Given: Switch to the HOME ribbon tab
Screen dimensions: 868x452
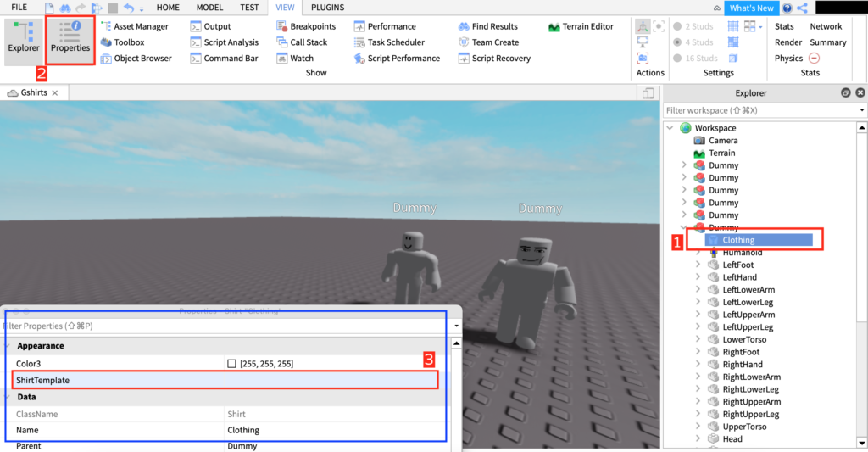Looking at the screenshot, I should 168,7.
